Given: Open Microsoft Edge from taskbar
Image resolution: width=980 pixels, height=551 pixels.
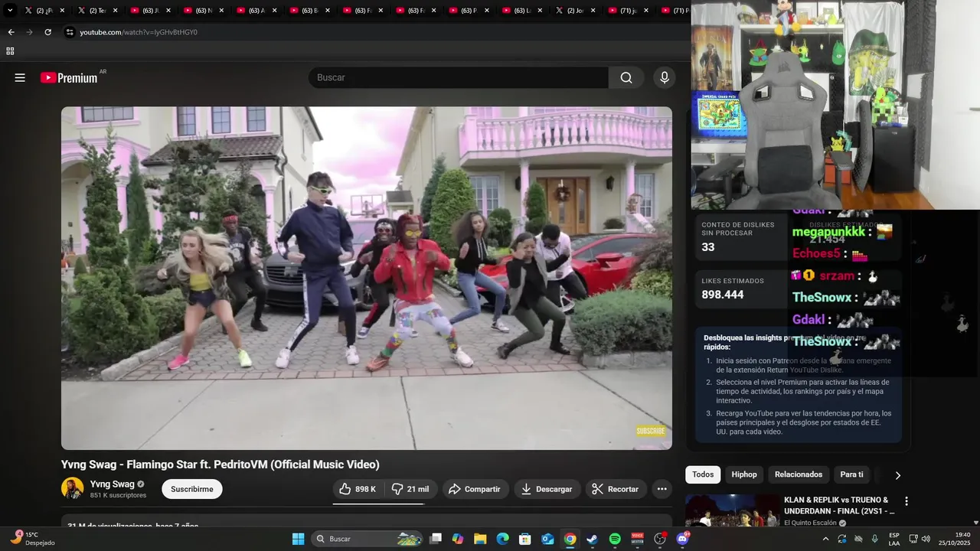Looking at the screenshot, I should (x=502, y=539).
